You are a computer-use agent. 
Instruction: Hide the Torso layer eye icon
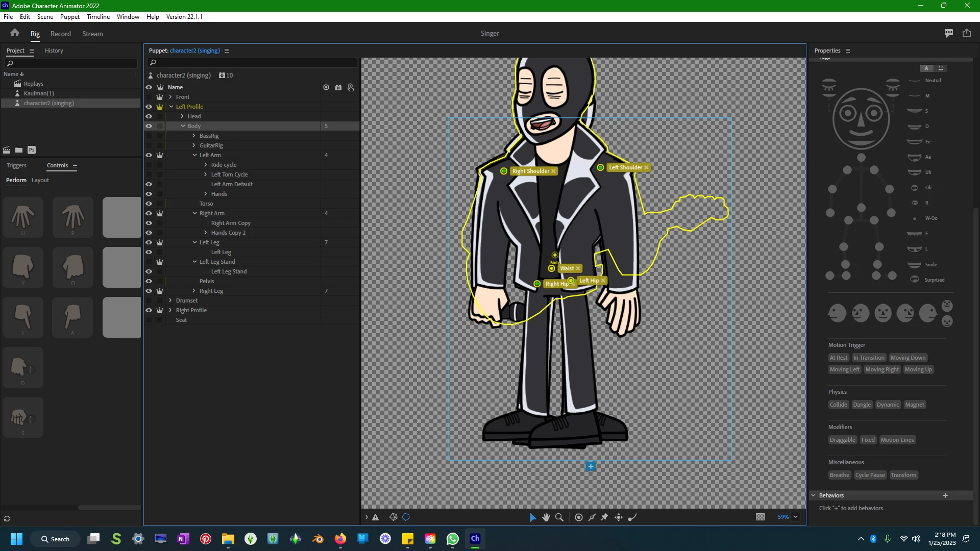coord(149,204)
